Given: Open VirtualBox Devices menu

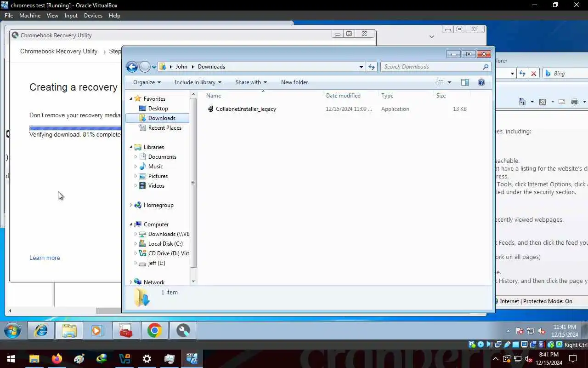Looking at the screenshot, I should 93,16.
